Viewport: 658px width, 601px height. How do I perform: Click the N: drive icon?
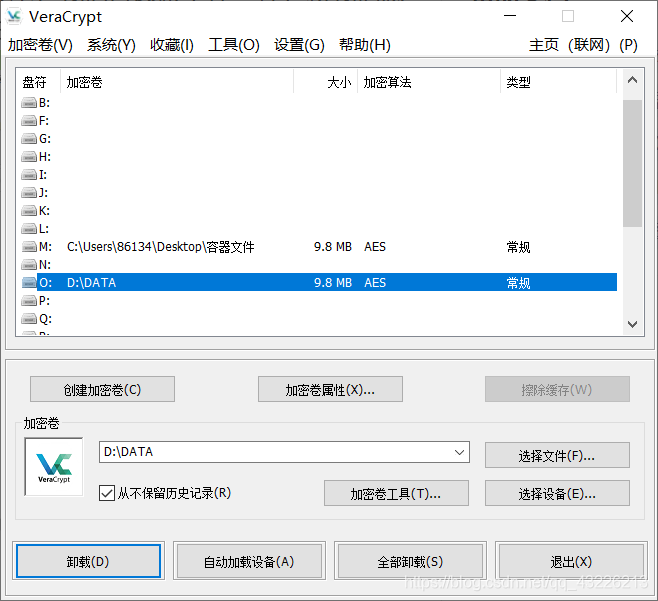coord(29,265)
